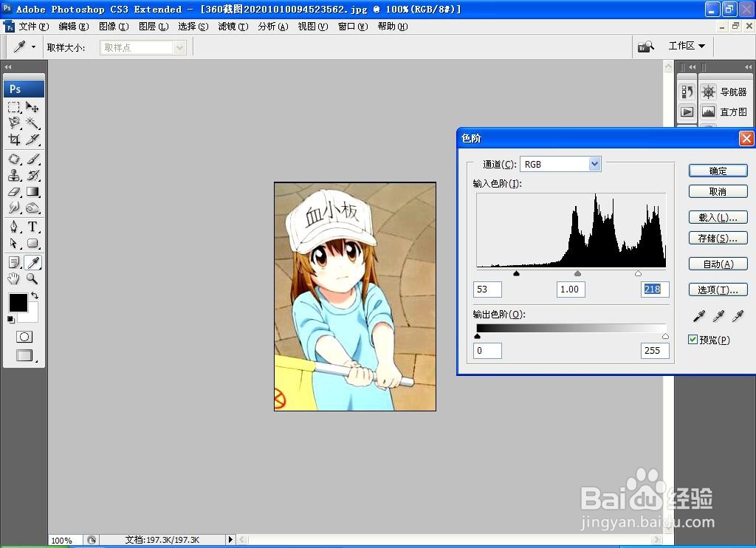Confirm Levels with 确定 button
The height and width of the screenshot is (548, 756).
(x=718, y=171)
